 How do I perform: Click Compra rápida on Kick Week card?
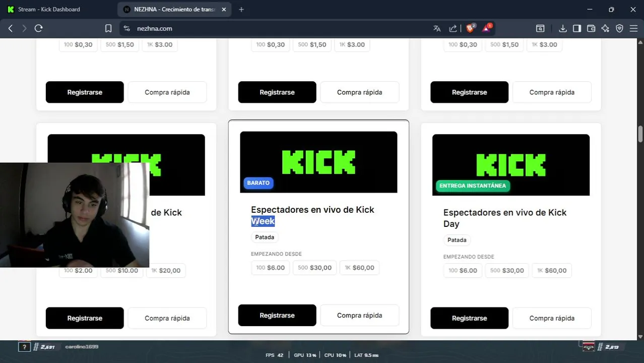(x=360, y=315)
